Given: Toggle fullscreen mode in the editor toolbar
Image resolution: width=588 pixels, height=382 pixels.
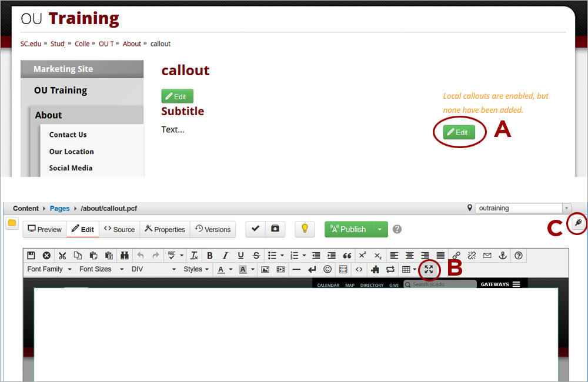Looking at the screenshot, I should tap(429, 269).
